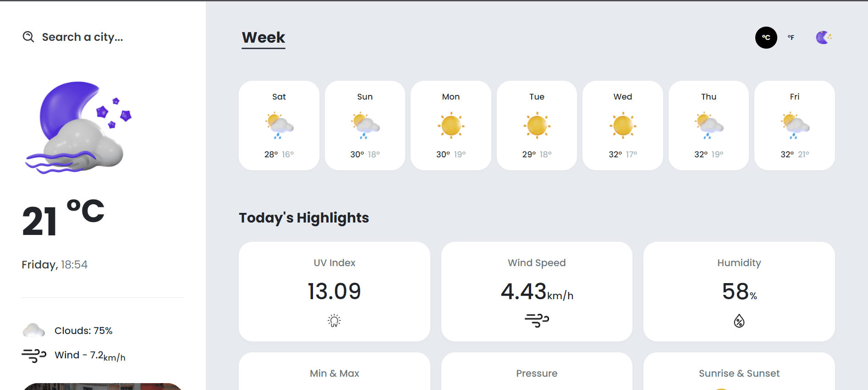Open the Sat forecast card

click(x=279, y=125)
